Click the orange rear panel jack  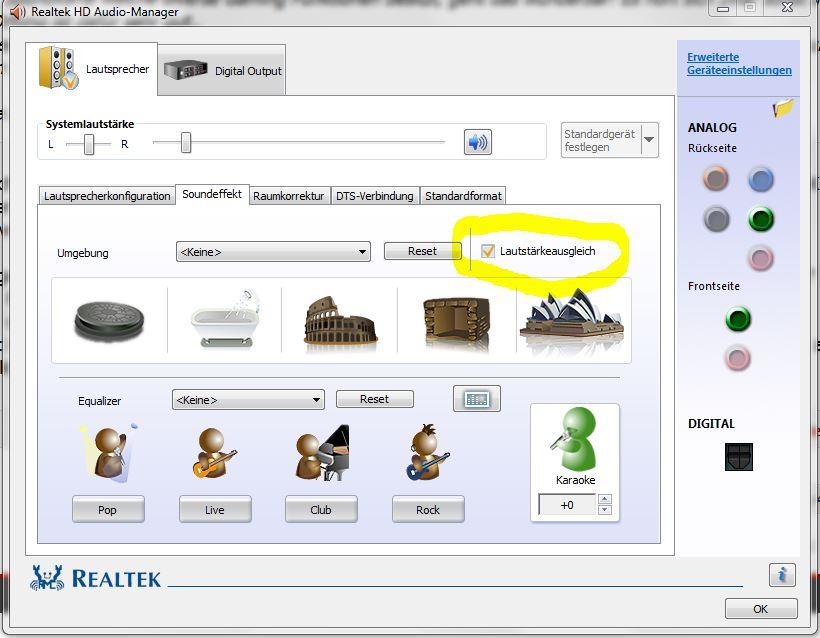coord(715,178)
